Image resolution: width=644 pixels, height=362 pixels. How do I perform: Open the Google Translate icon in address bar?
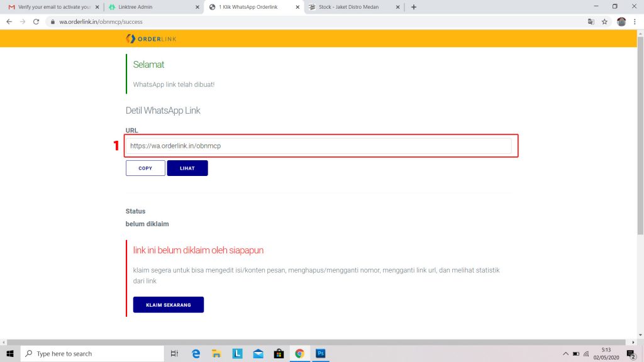tap(591, 22)
